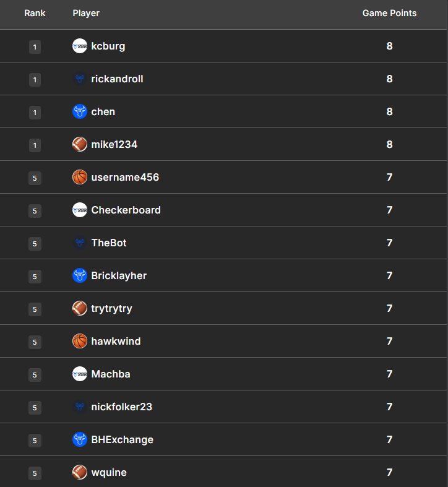Click Checkerboard's SBR avatar icon

coord(80,210)
